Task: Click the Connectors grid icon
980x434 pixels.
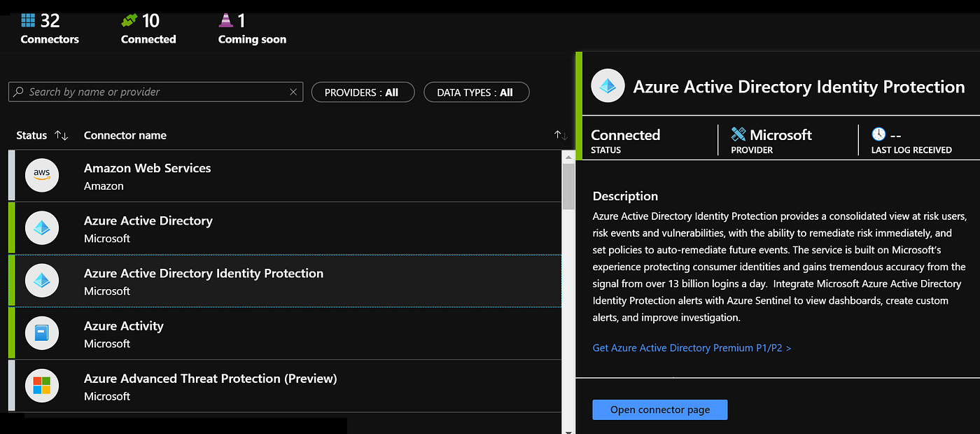Action: [28, 20]
